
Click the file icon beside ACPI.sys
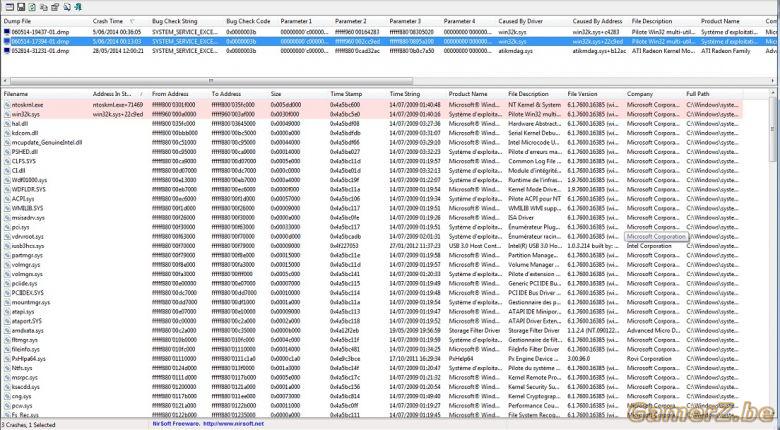[x=7, y=199]
